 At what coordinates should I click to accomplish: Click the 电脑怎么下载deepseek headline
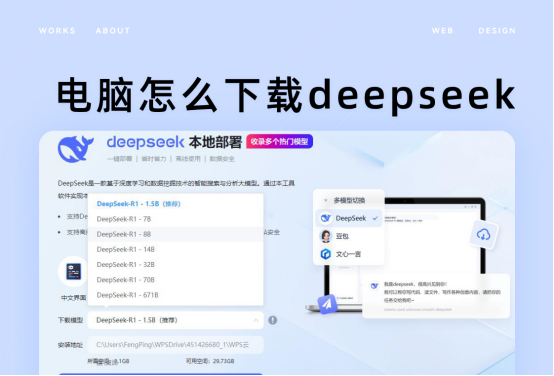tap(286, 95)
